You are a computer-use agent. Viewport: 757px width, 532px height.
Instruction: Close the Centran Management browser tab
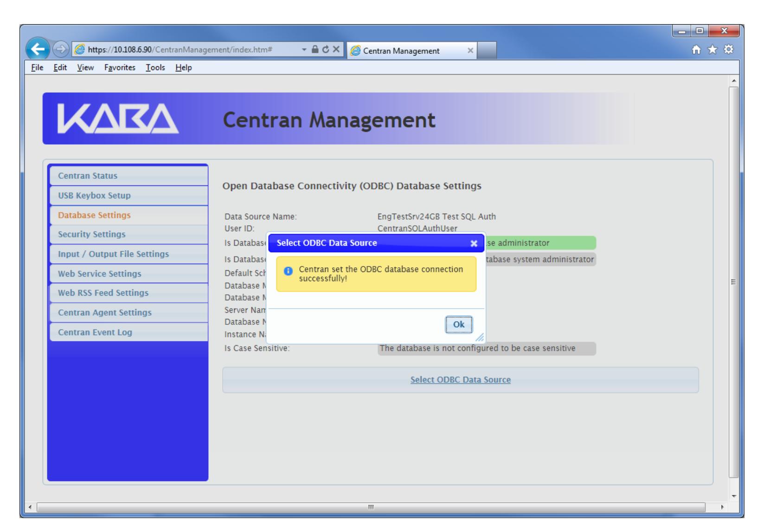tap(470, 51)
